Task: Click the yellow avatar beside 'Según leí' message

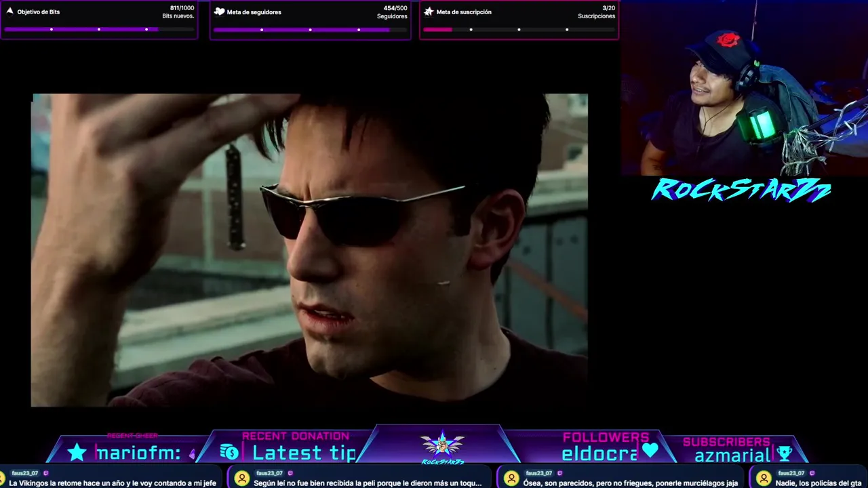Action: pyautogui.click(x=242, y=479)
